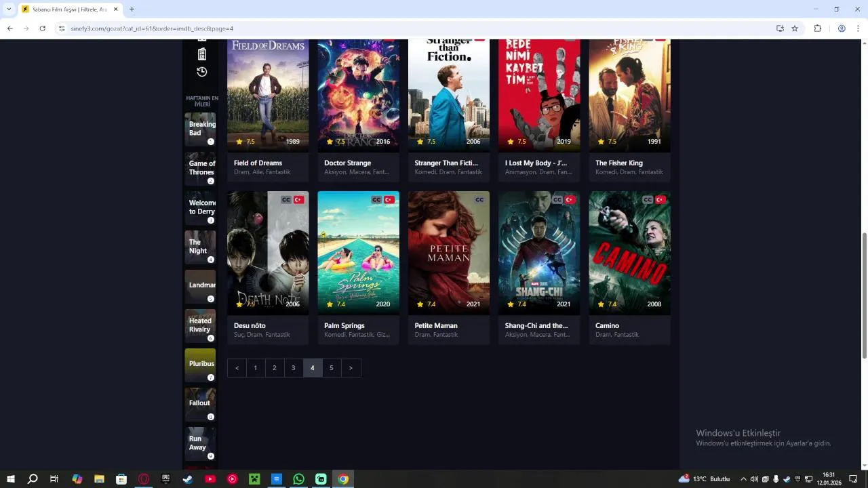Open Fallout in weekly best list
The image size is (868, 488).
point(200,405)
